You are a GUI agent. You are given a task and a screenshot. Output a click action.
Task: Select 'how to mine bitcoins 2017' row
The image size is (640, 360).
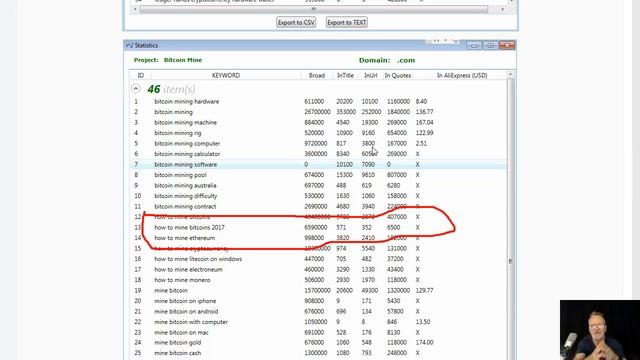318,227
